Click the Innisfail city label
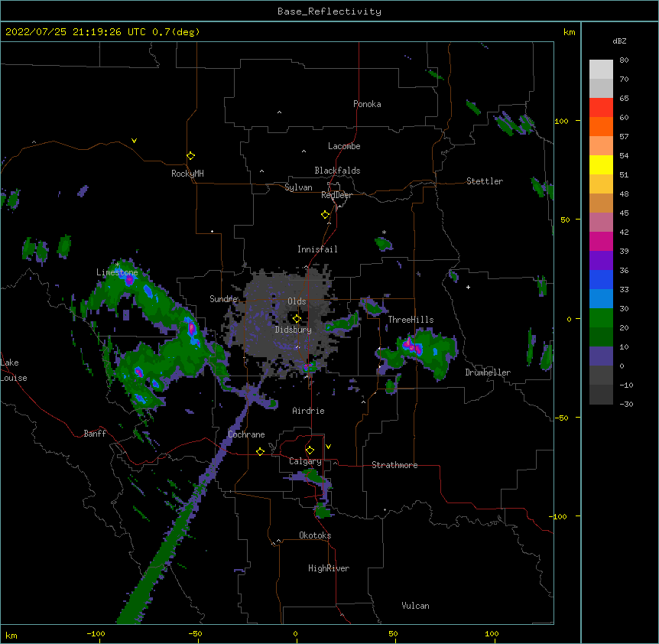 tap(317, 249)
